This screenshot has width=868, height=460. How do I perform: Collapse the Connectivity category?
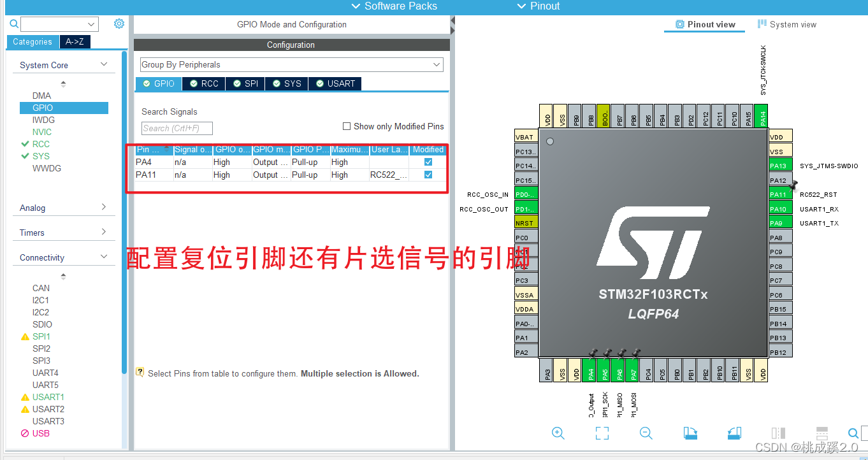(x=104, y=257)
